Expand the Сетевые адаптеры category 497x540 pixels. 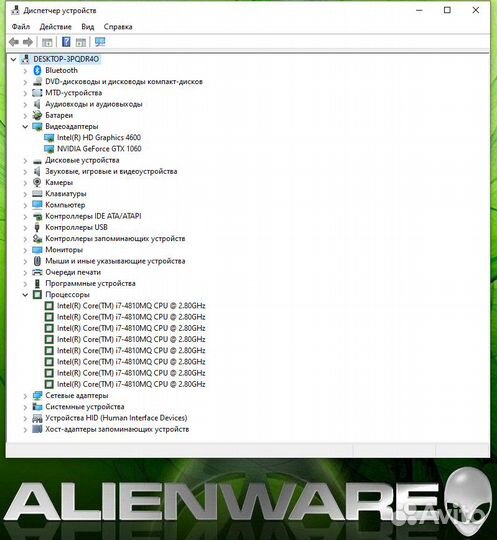[25, 396]
